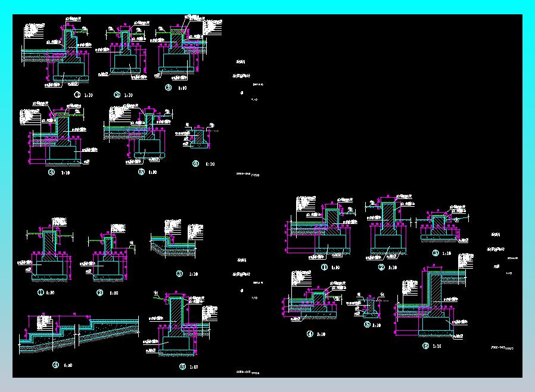The image size is (535, 392).
Task: Click the paving edge detail above lower-left marker 3
Action: pos(177,239)
